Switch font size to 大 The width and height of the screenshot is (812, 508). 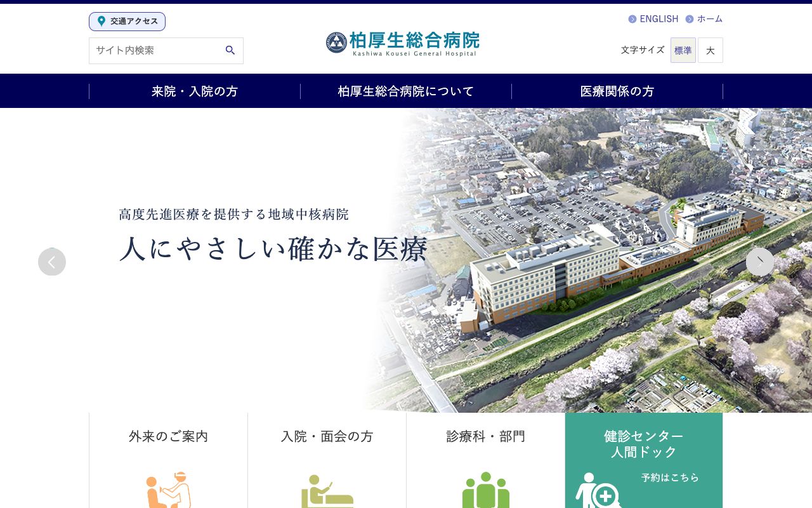pos(710,50)
